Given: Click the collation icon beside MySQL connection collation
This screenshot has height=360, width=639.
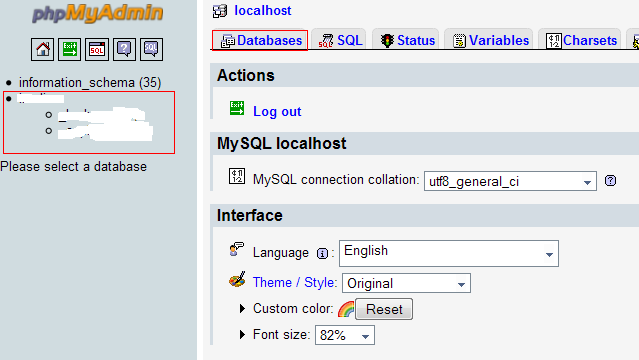Looking at the screenshot, I should tap(237, 176).
